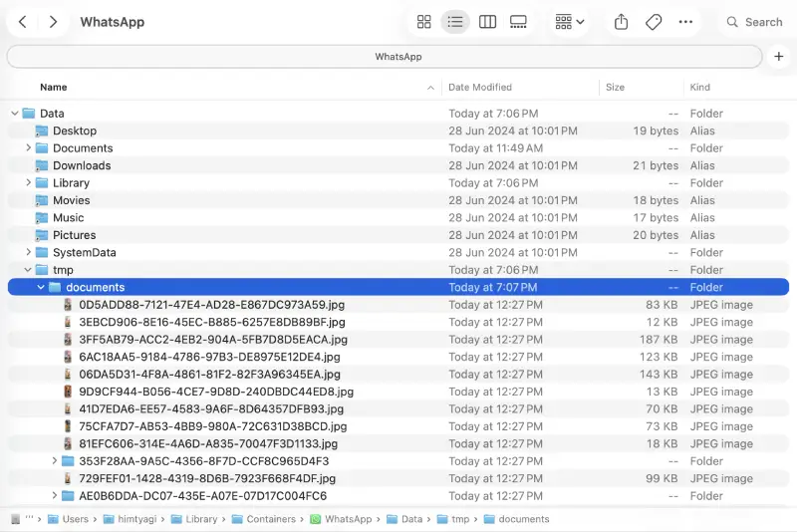Click Containers in the path bar
This screenshot has width=797, height=532.
271,519
